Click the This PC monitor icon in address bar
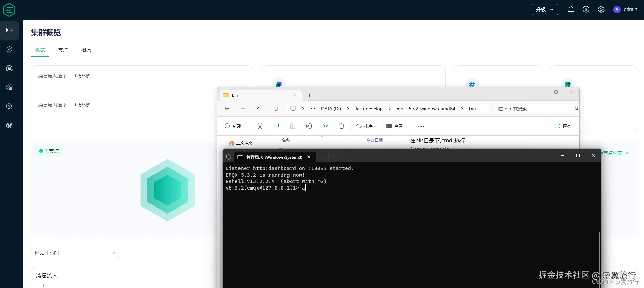The width and height of the screenshot is (644, 288). [293, 109]
